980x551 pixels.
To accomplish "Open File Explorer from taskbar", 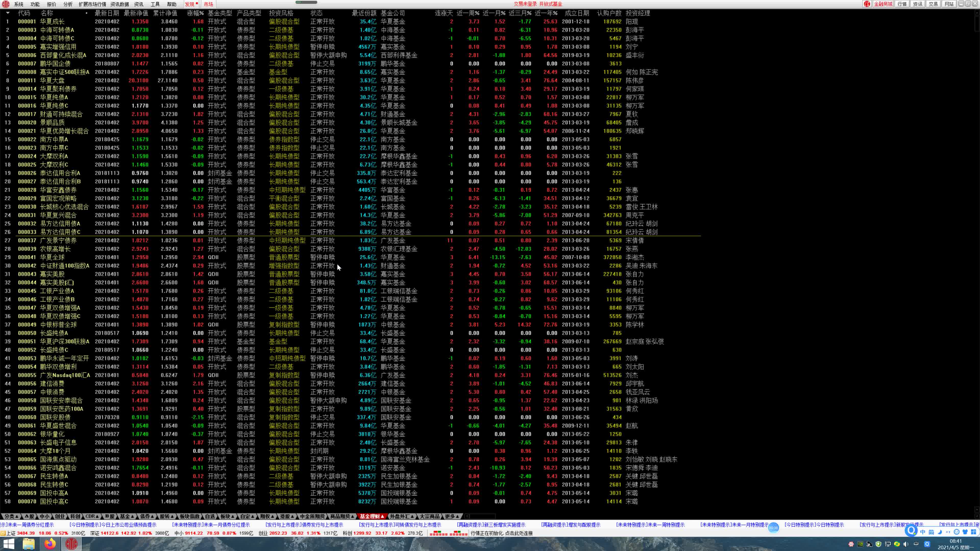I will coord(29,544).
